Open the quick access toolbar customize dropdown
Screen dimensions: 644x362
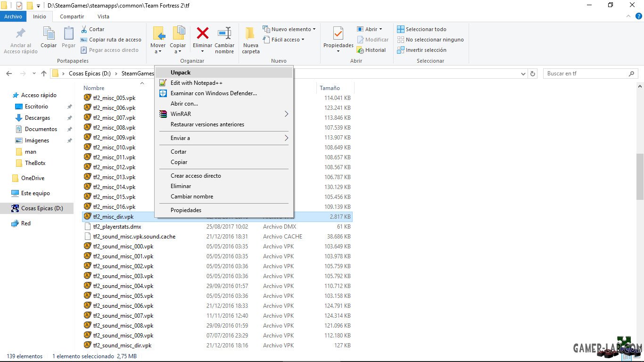(x=38, y=6)
